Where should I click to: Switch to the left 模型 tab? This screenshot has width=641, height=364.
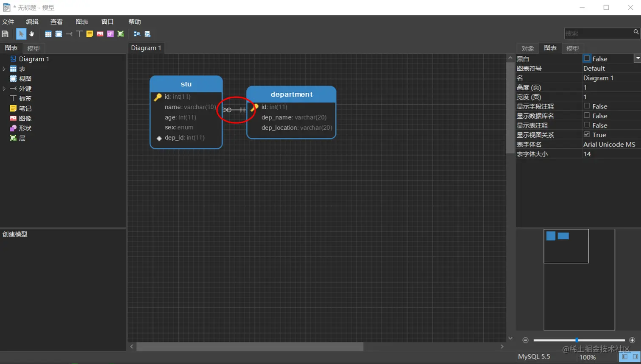(33, 48)
